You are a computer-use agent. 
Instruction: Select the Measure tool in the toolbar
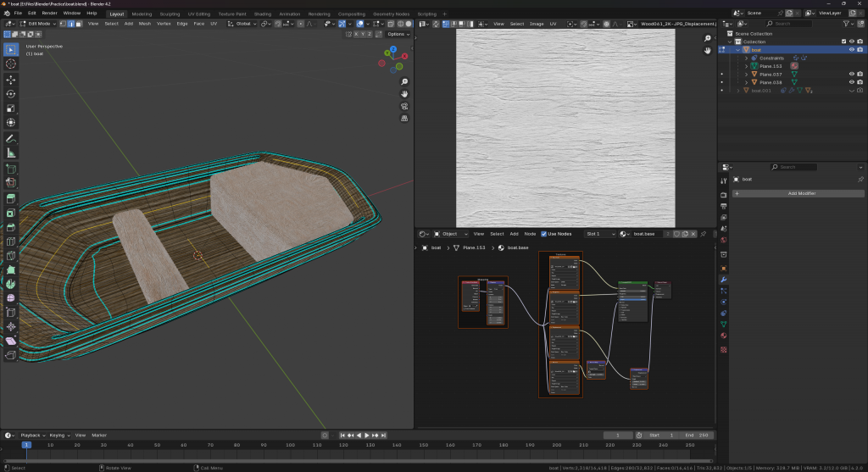[11, 153]
